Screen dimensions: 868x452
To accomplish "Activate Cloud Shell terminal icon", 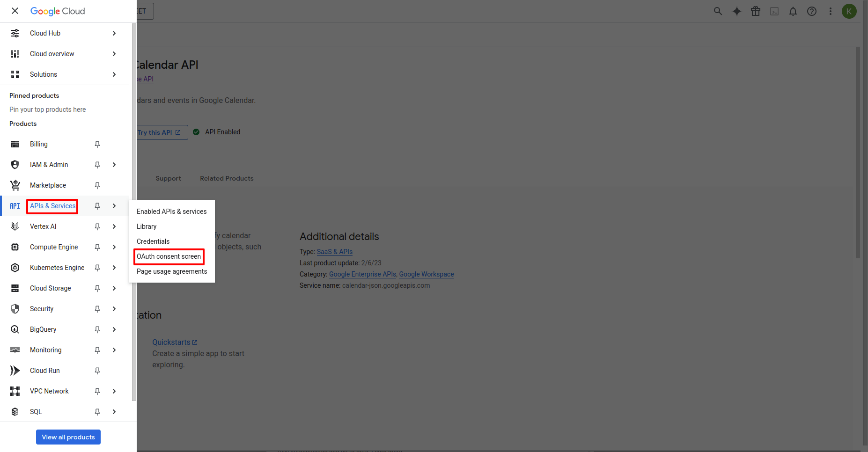I will (774, 11).
